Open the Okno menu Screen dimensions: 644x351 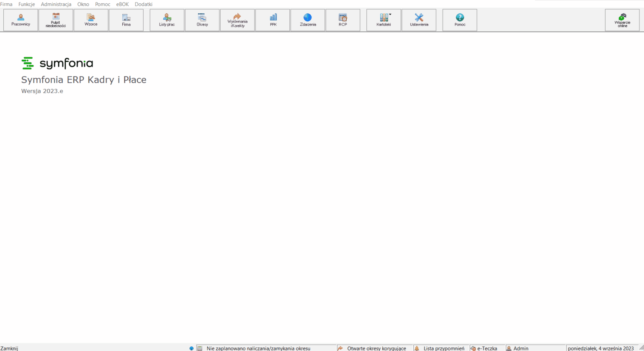click(83, 4)
